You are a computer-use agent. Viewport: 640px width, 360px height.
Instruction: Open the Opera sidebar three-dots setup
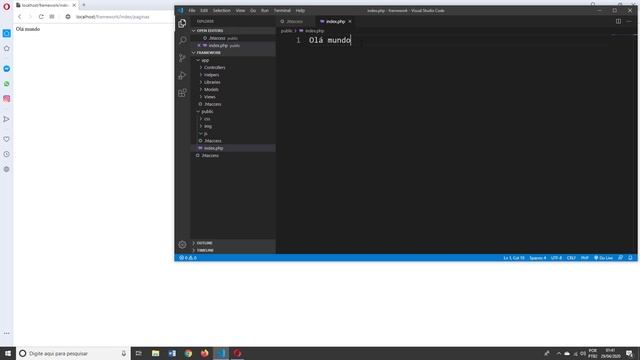(x=7, y=333)
